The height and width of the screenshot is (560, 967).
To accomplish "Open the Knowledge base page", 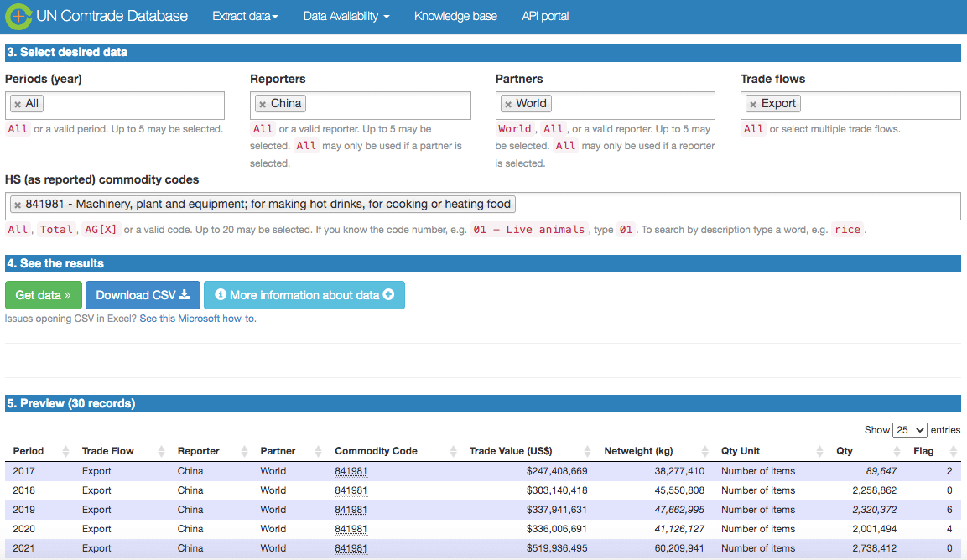I will pyautogui.click(x=455, y=16).
